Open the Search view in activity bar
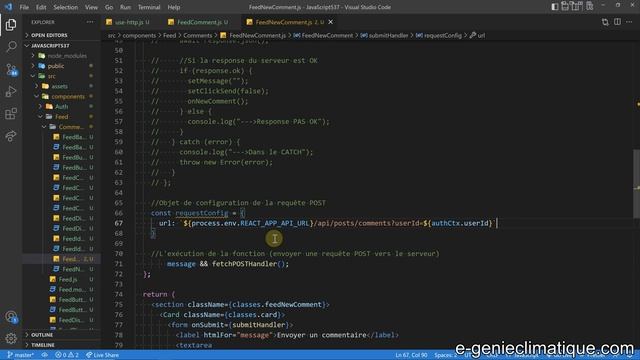The image size is (640, 360). (11, 47)
